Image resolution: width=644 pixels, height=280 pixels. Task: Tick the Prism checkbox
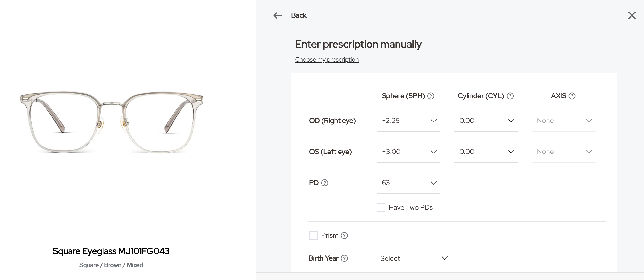click(x=313, y=235)
